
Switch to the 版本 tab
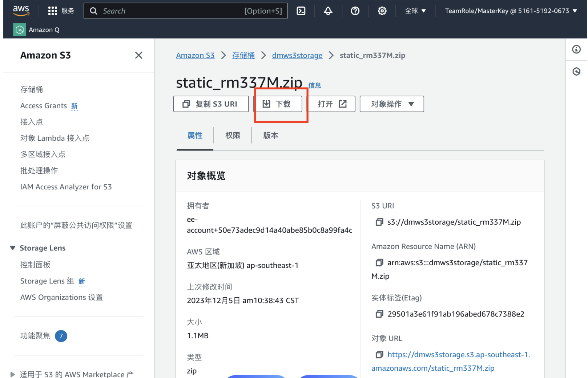(270, 136)
